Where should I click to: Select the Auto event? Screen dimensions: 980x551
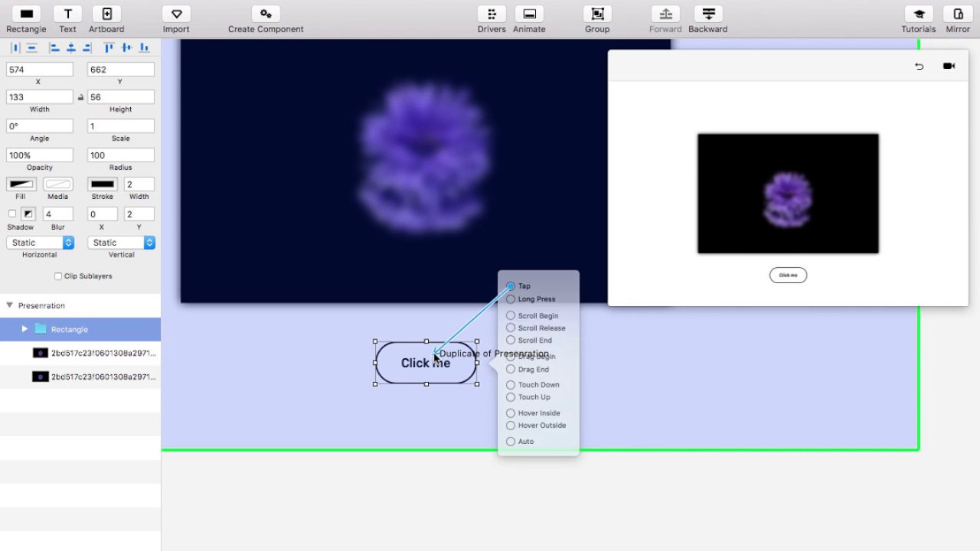[511, 442]
